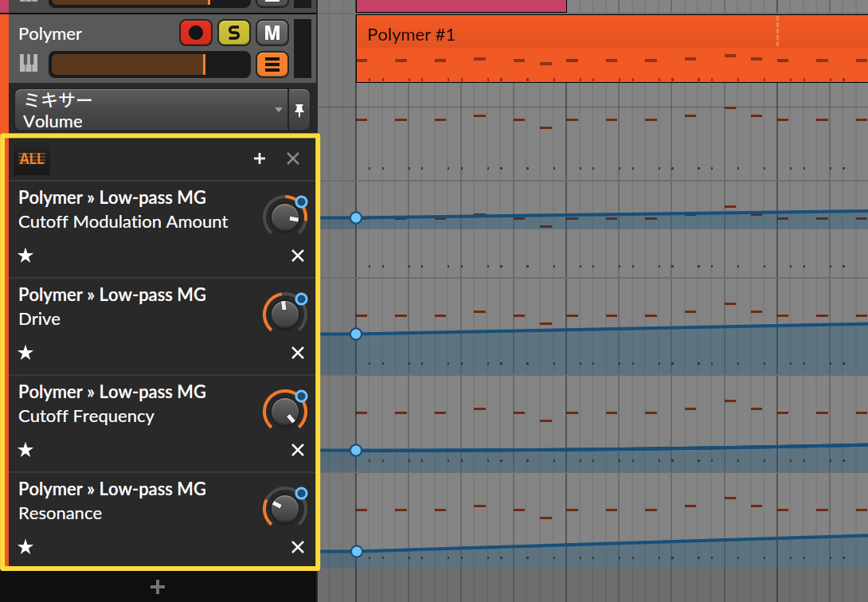Mute the Polymer track

272,33
